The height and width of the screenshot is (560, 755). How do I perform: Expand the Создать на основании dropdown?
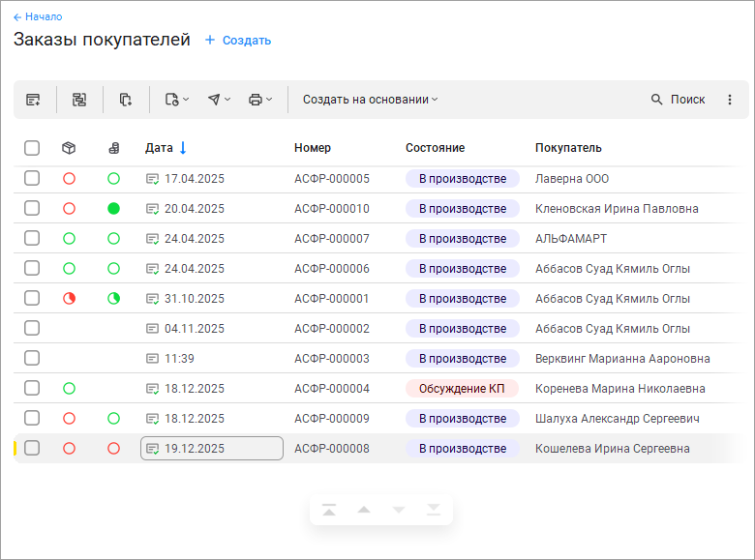coord(370,100)
